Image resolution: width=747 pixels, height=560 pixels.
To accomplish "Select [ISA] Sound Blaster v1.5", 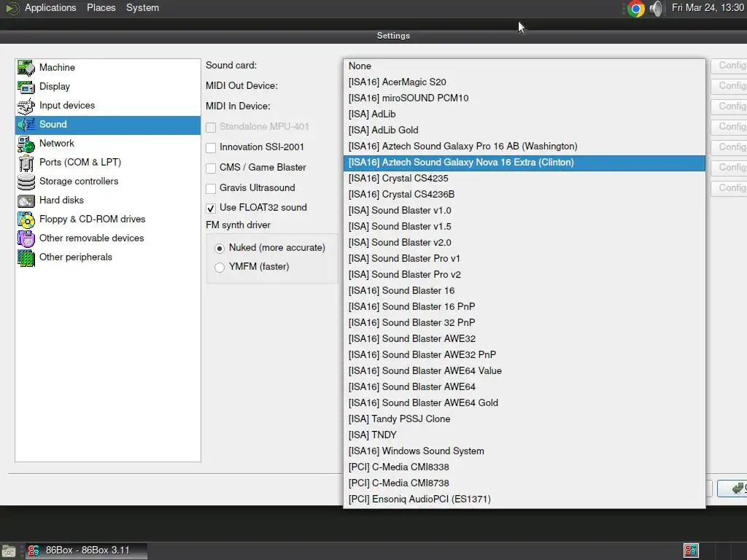I will (524, 227).
